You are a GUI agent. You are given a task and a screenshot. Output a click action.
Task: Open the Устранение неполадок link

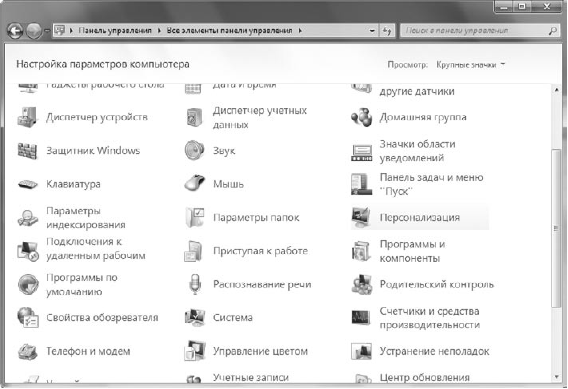[x=434, y=351]
